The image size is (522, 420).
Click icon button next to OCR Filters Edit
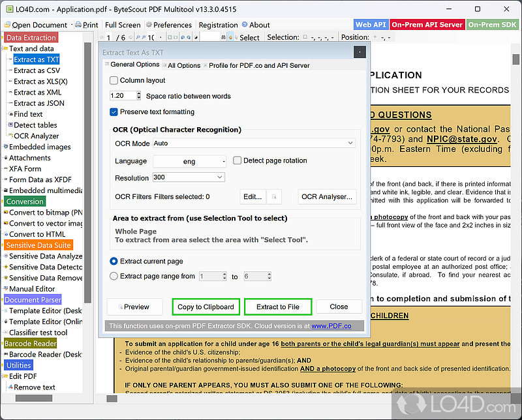click(274, 197)
